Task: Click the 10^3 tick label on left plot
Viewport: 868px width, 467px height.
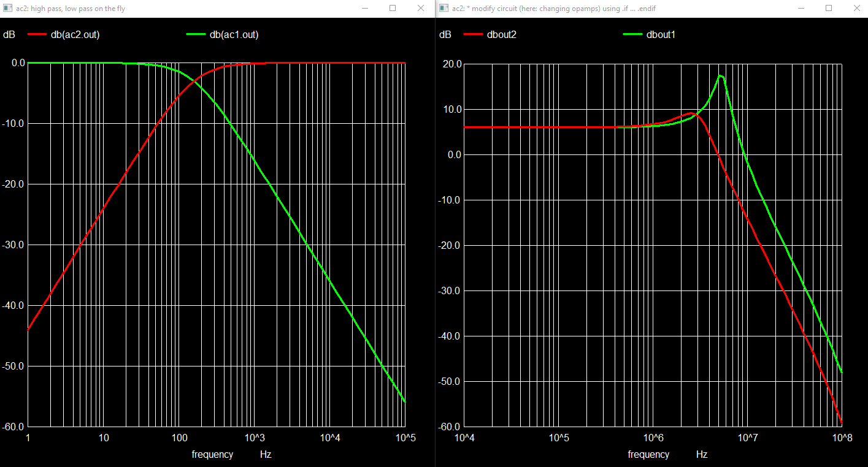Action: pos(255,438)
